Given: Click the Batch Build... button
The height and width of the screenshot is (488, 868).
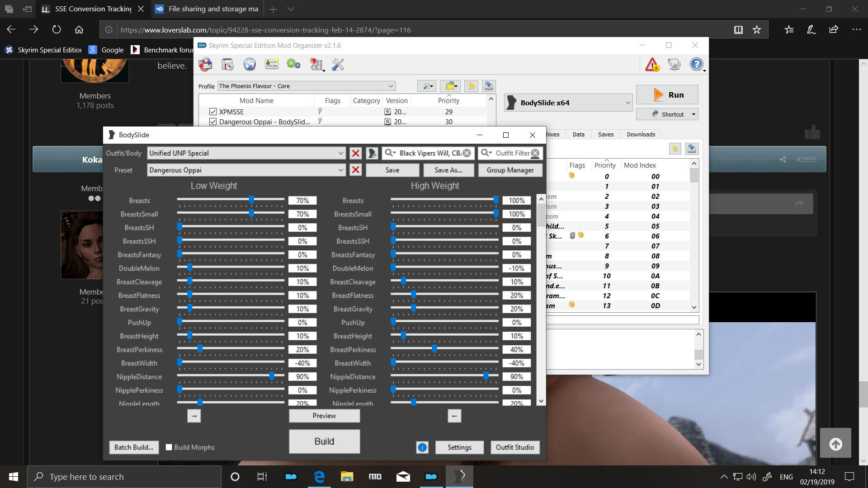Looking at the screenshot, I should [x=134, y=447].
